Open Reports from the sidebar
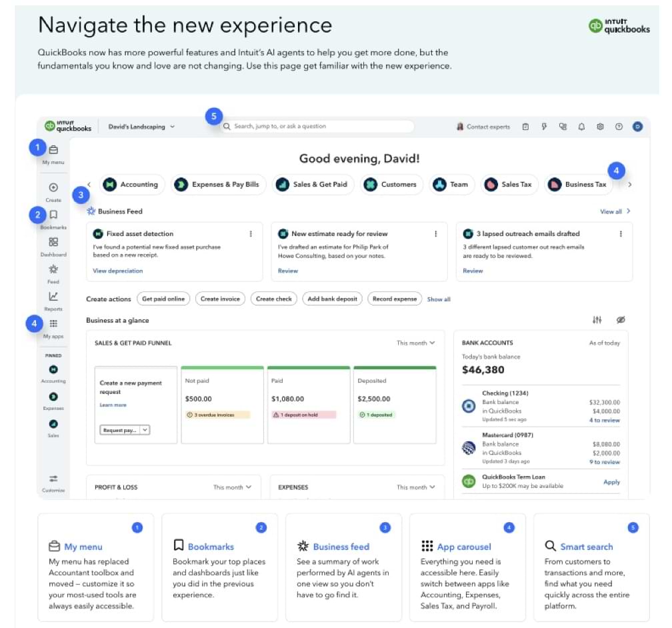This screenshot has width=672, height=628. [53, 297]
